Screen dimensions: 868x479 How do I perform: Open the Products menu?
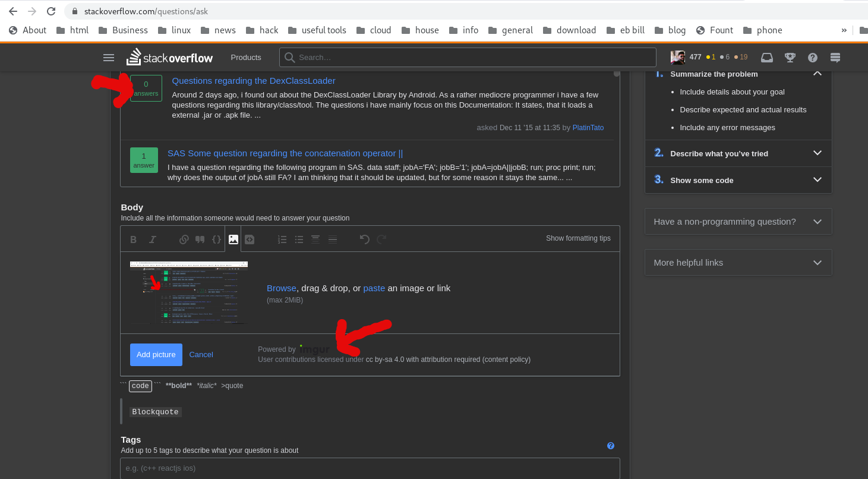(246, 58)
